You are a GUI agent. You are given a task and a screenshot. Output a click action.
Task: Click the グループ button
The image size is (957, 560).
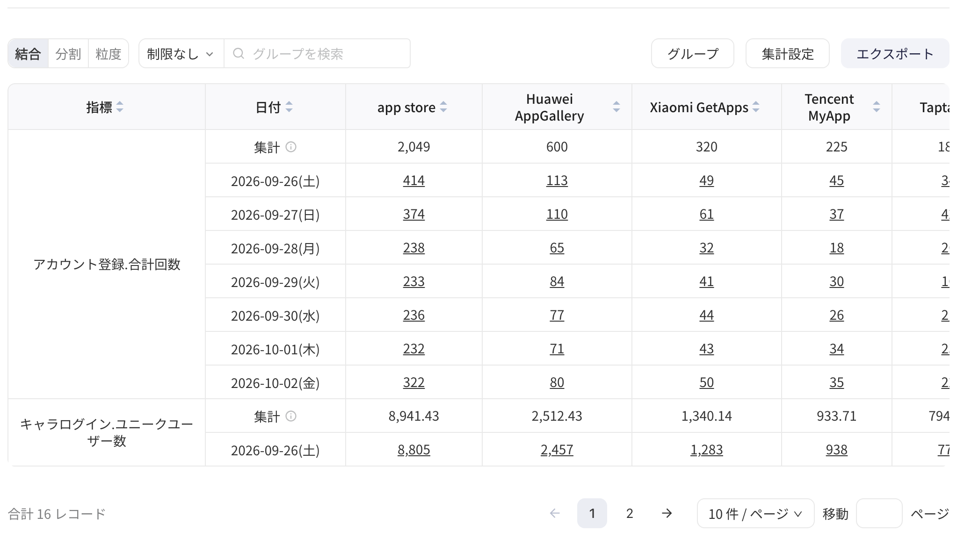pyautogui.click(x=692, y=53)
